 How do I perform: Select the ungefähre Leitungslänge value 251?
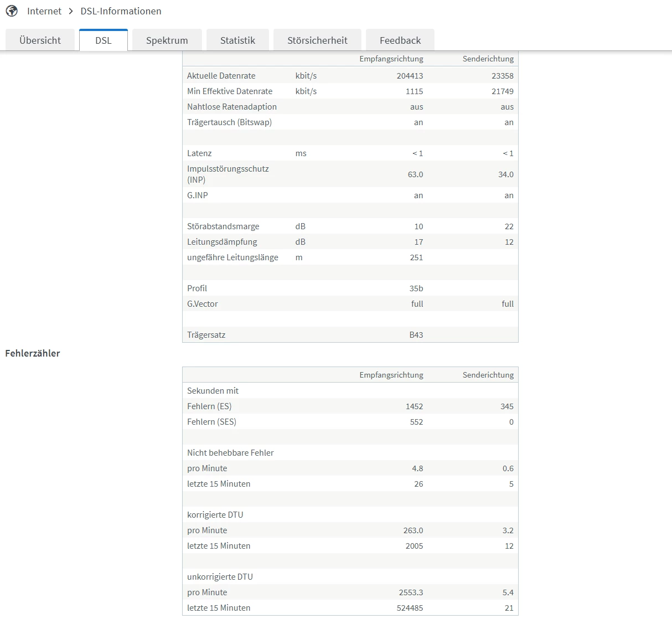[416, 257]
